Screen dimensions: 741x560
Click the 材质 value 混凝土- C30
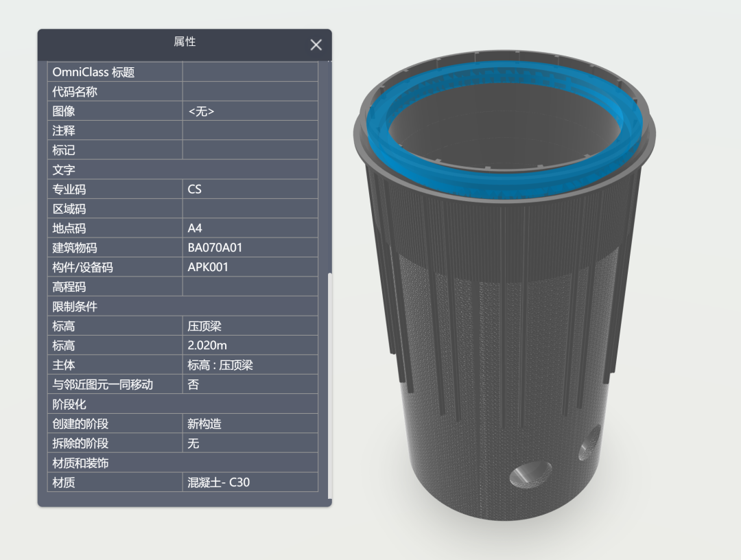[218, 482]
